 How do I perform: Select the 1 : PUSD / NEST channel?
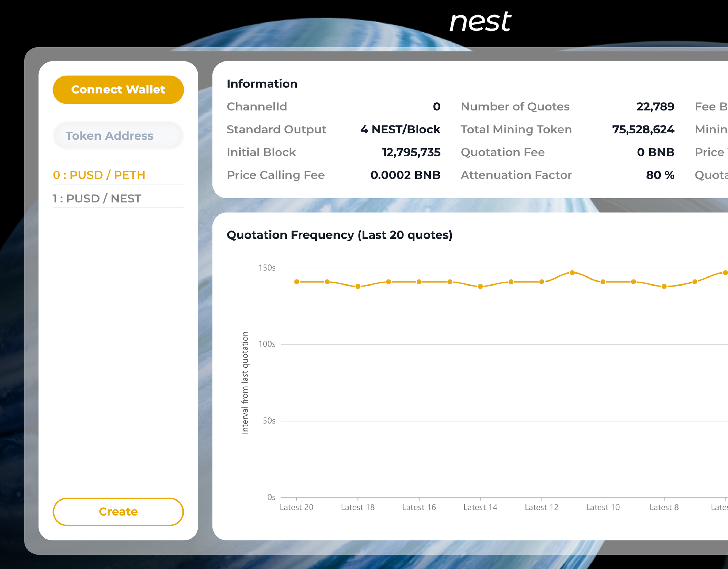(x=97, y=199)
